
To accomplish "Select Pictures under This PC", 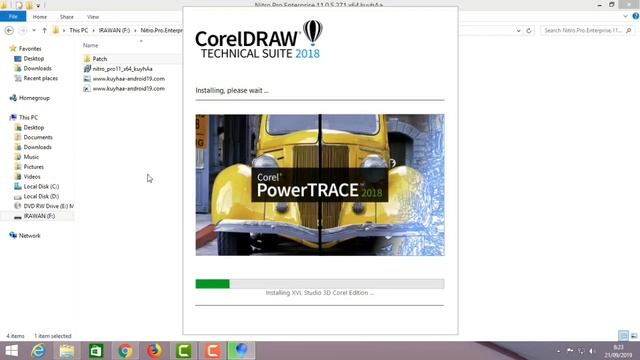I will 33,167.
